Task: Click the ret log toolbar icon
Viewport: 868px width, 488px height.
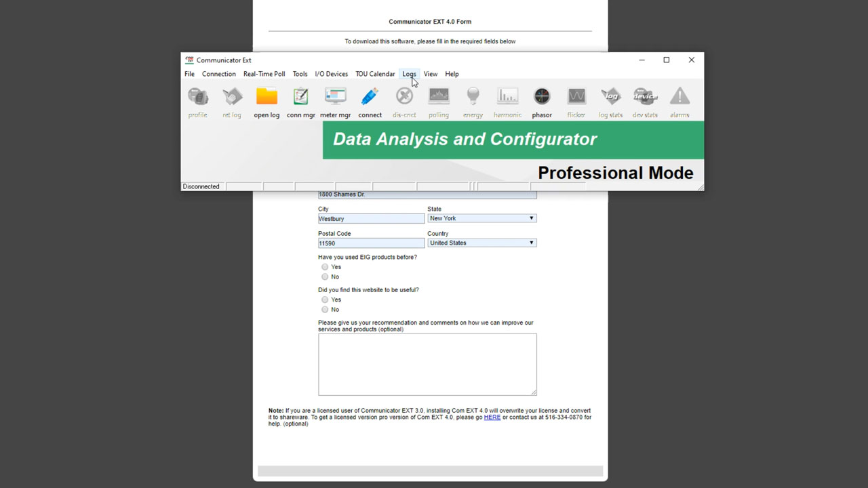Action: (x=232, y=102)
